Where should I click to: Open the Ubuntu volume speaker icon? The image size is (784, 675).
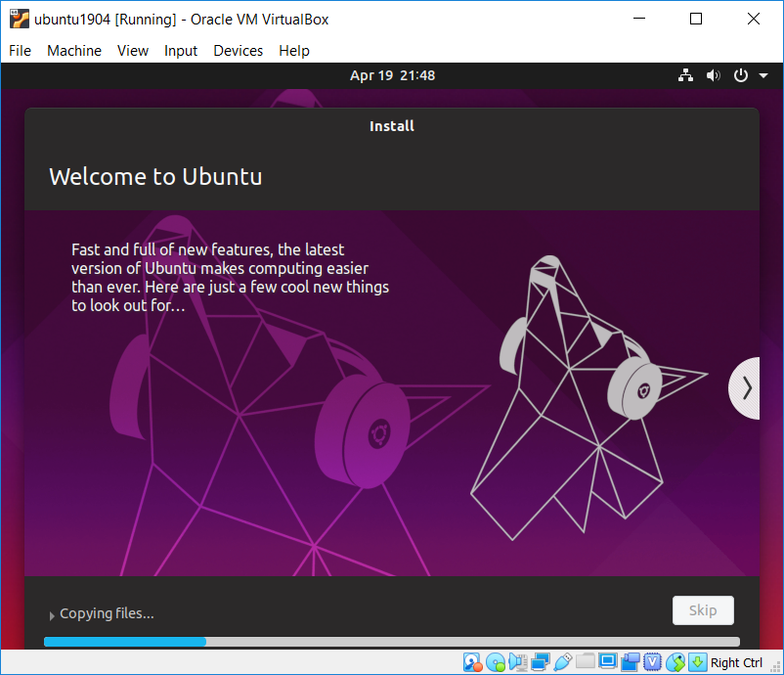pyautogui.click(x=713, y=75)
